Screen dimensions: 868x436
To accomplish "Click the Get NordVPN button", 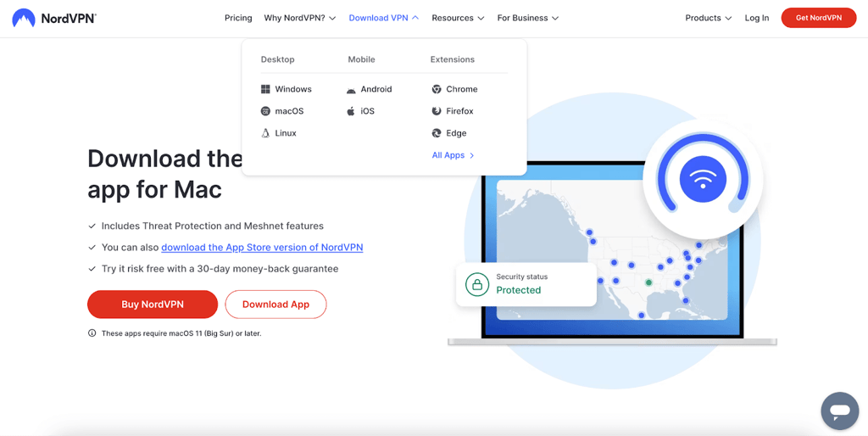I will pyautogui.click(x=818, y=19).
